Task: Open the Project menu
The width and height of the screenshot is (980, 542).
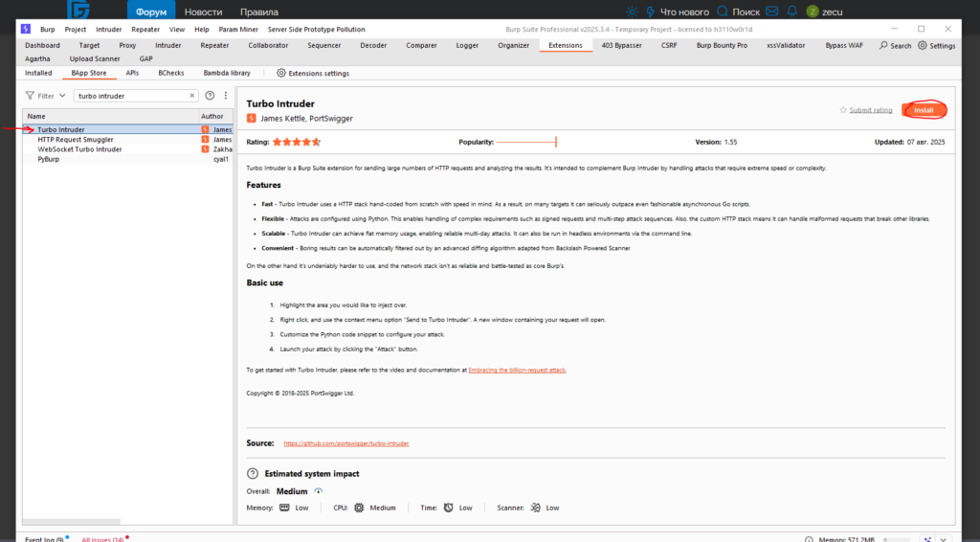Action: 76,30
